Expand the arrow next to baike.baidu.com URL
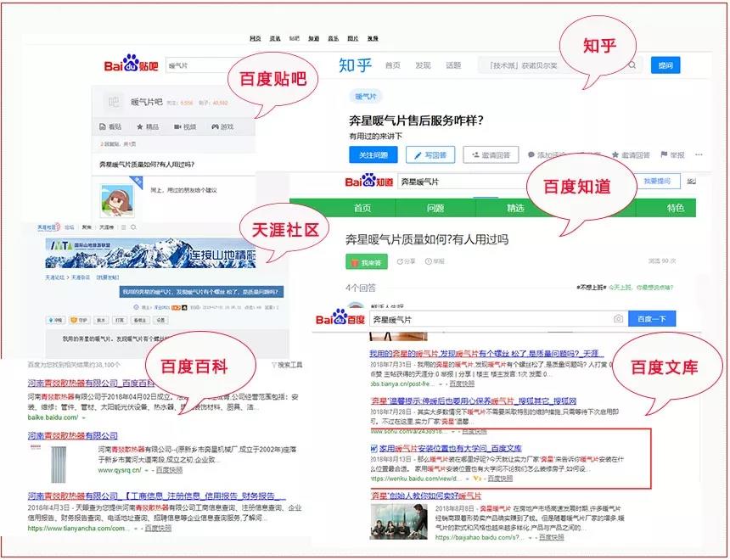This screenshot has width=730, height=560. (84, 418)
